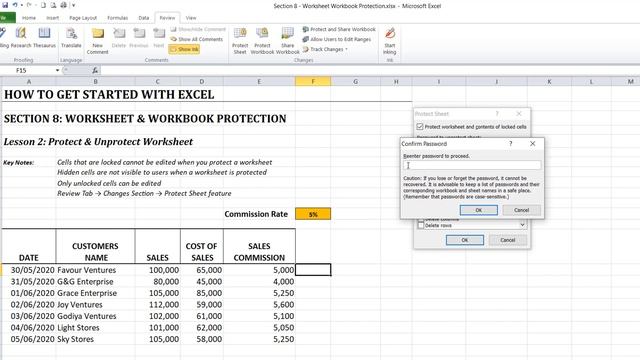The width and height of the screenshot is (640, 360).
Task: Click the permissions list scroll-down arrow
Action: [522, 225]
